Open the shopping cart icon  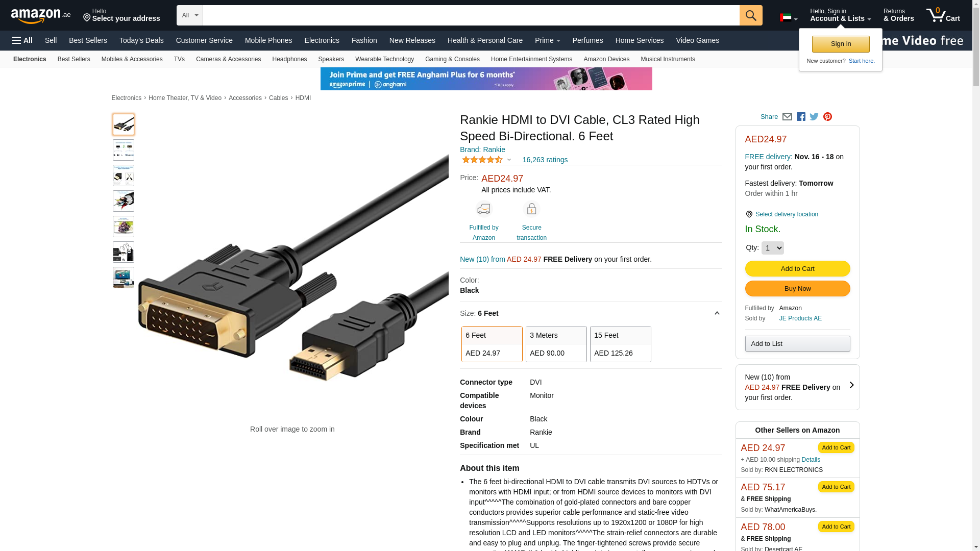(943, 15)
